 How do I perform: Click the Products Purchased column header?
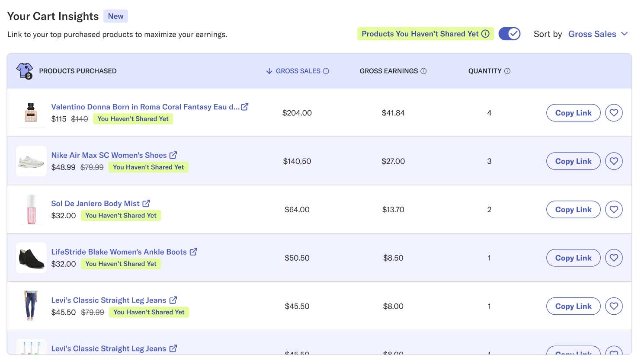click(78, 71)
